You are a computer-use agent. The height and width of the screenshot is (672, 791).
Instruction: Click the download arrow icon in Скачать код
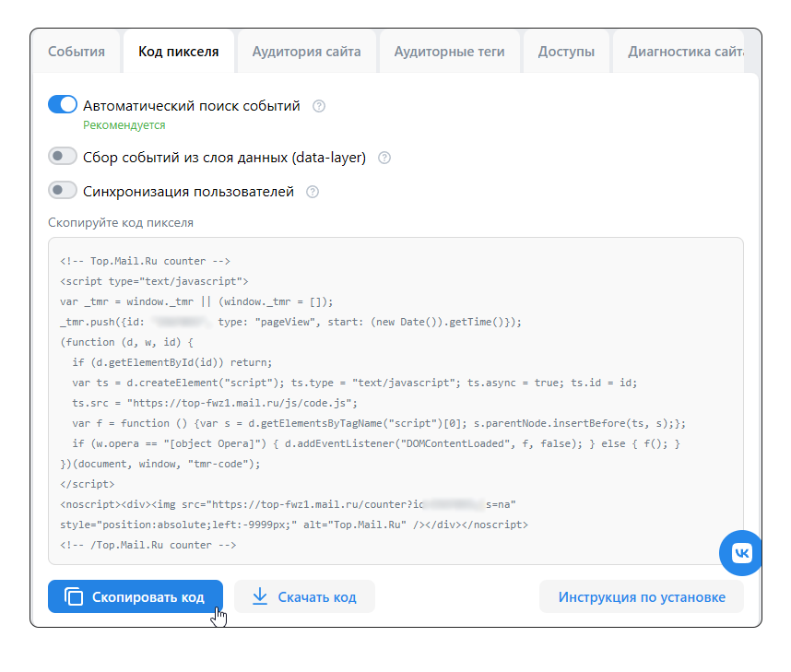pos(260,597)
